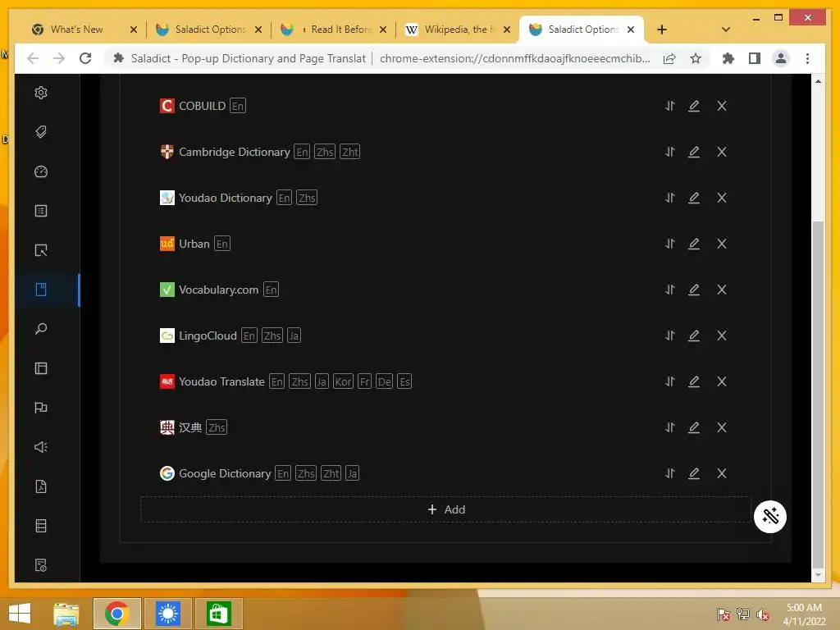This screenshot has width=840, height=630.
Task: Reorder Google Dictionary using sort icon
Action: point(669,473)
